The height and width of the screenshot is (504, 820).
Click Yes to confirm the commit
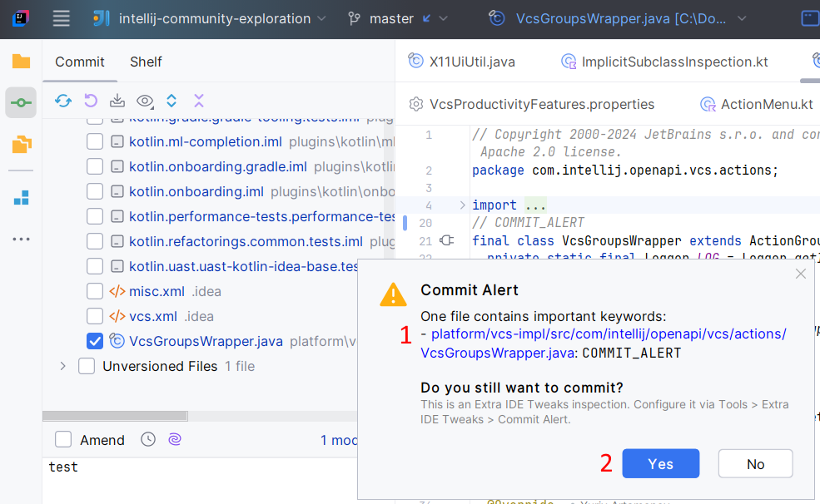(660, 464)
